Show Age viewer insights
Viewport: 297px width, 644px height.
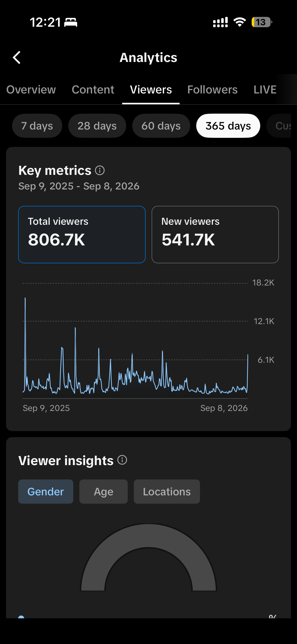click(104, 492)
